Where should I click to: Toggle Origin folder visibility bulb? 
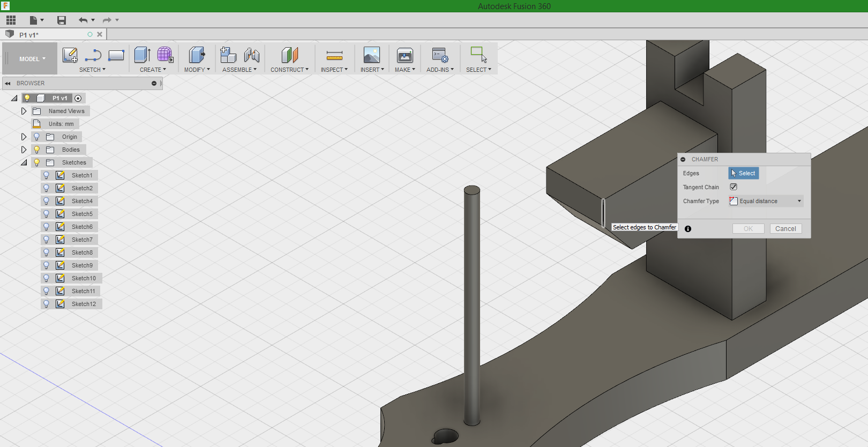tap(37, 137)
